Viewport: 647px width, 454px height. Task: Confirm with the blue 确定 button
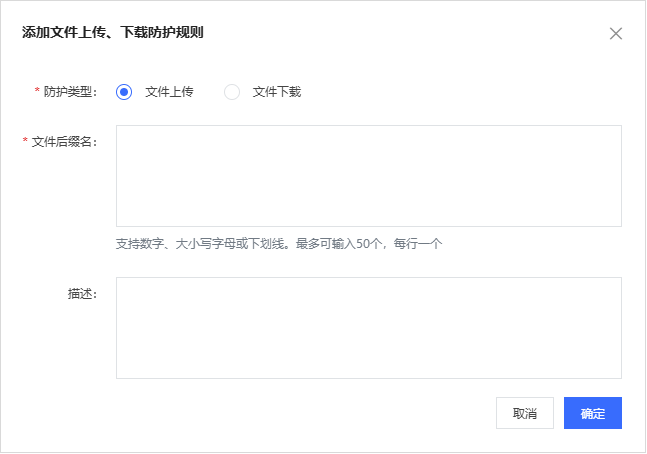[592, 413]
